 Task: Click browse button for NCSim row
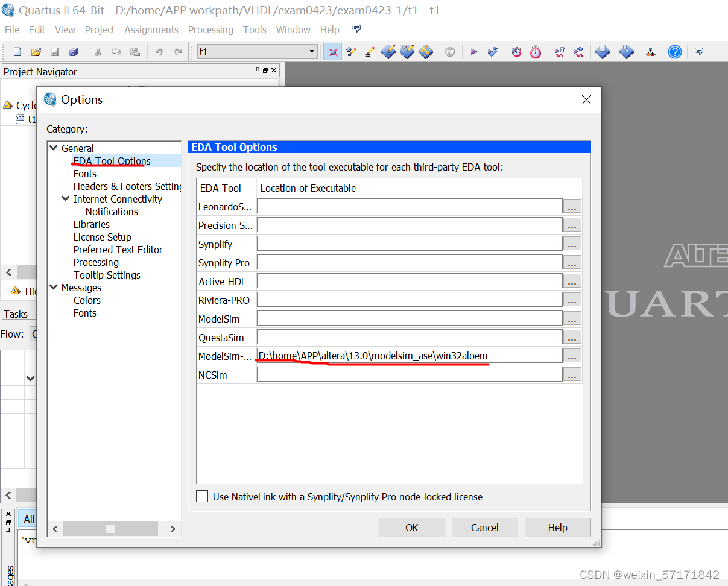(572, 375)
